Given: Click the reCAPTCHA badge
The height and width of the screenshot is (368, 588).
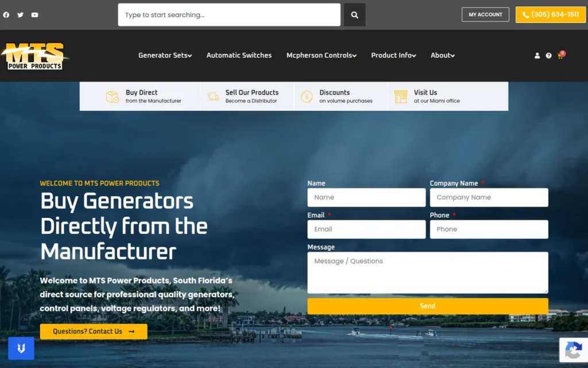Looking at the screenshot, I should coord(574,350).
